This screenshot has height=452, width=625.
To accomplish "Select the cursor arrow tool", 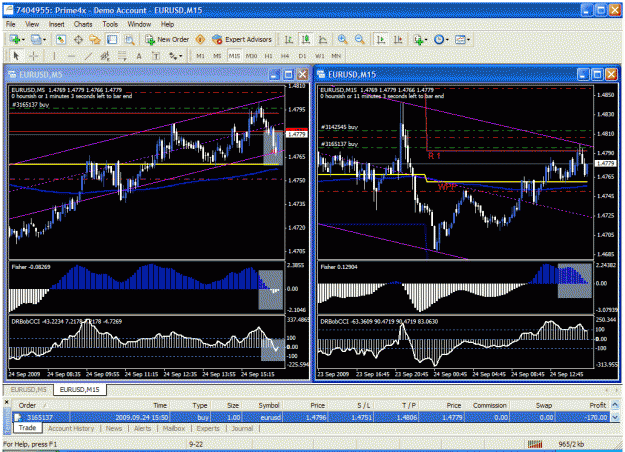I will 16,56.
